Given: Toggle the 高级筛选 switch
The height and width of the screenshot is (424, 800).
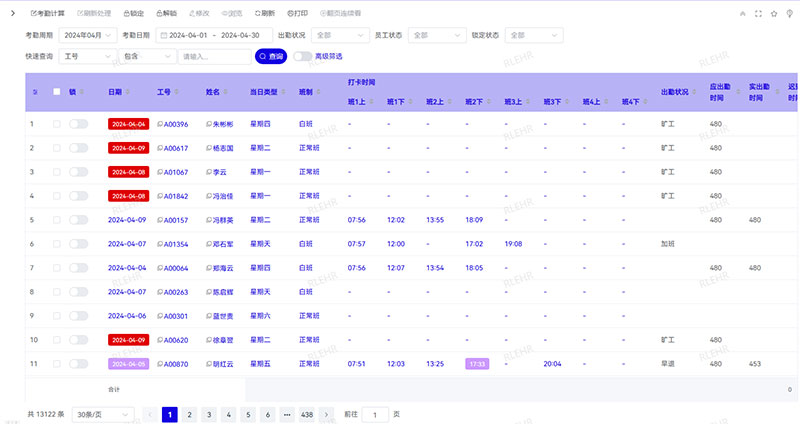Looking at the screenshot, I should tap(303, 56).
